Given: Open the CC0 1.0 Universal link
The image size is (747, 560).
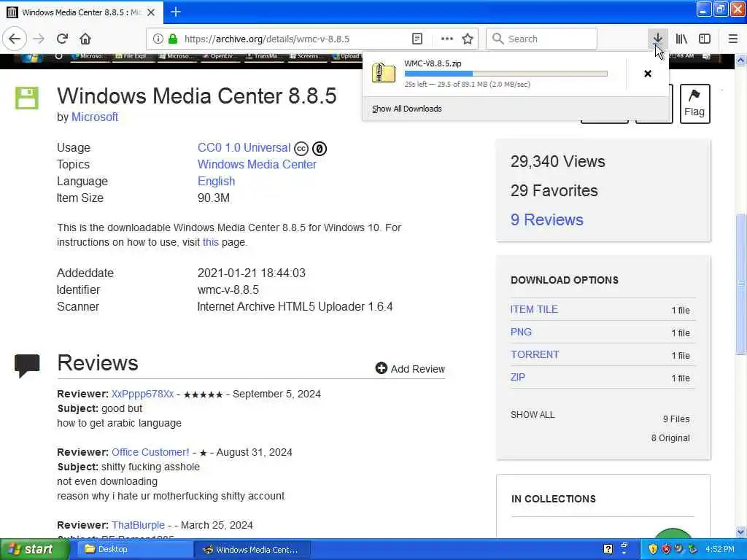Looking at the screenshot, I should click(x=244, y=147).
